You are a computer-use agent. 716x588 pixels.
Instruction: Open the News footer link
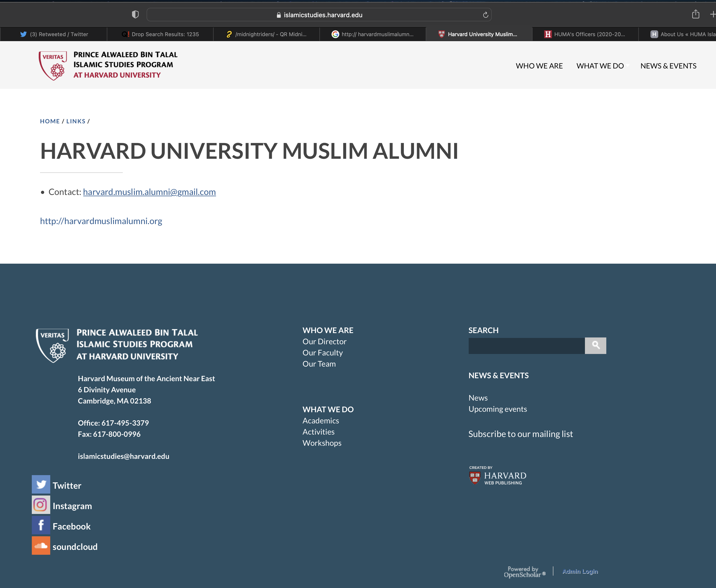(x=478, y=398)
